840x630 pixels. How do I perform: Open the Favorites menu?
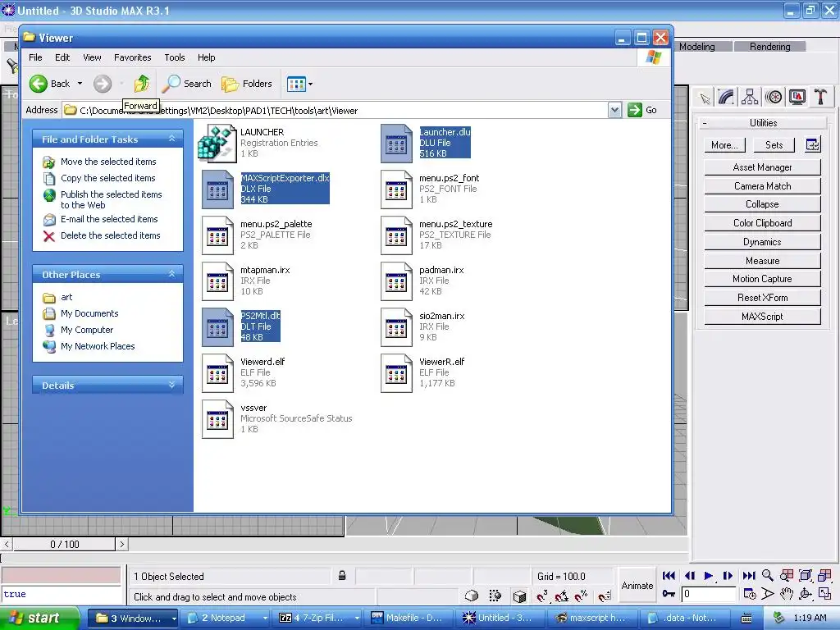(x=132, y=57)
